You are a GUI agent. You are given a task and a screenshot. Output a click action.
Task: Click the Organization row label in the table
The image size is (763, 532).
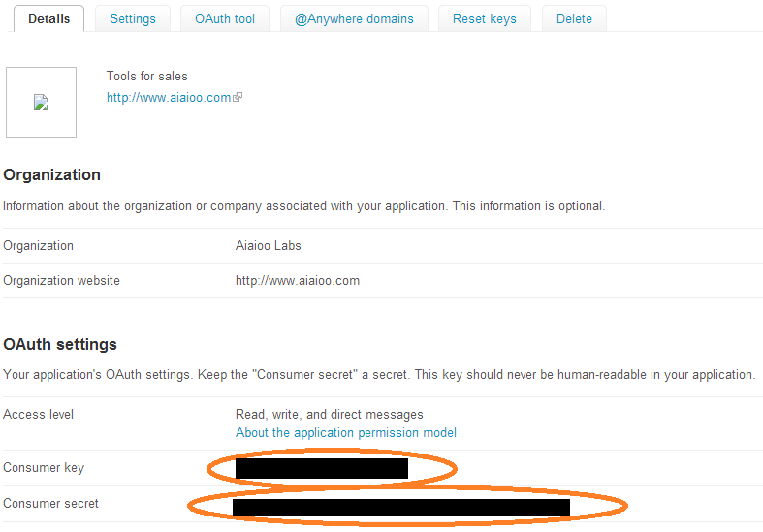pyautogui.click(x=39, y=246)
